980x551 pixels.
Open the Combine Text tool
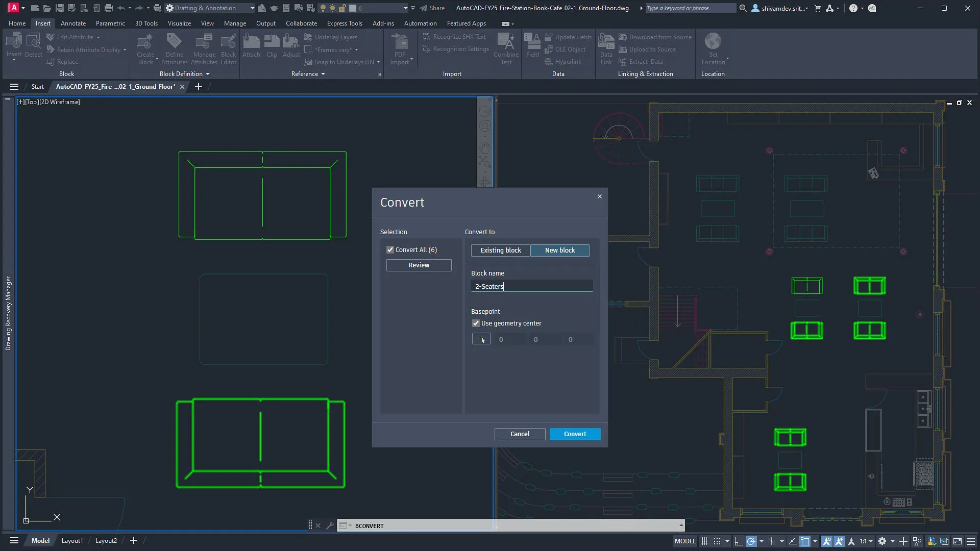pyautogui.click(x=506, y=48)
